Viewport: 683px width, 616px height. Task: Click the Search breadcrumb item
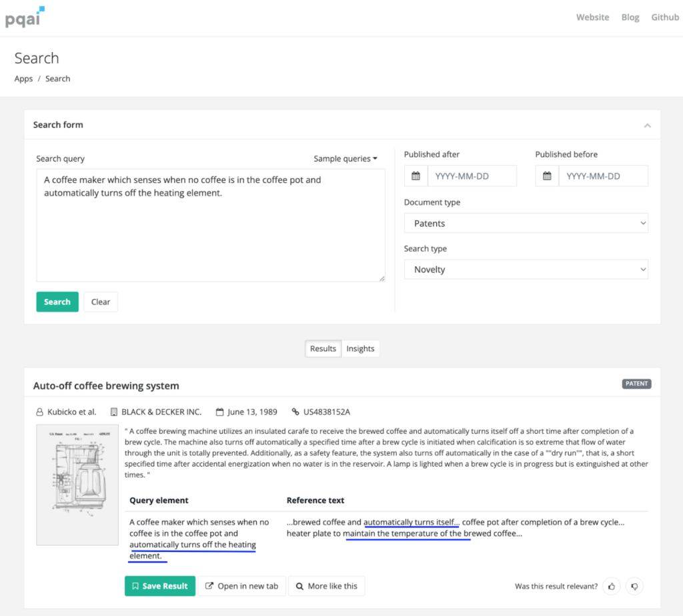point(57,79)
